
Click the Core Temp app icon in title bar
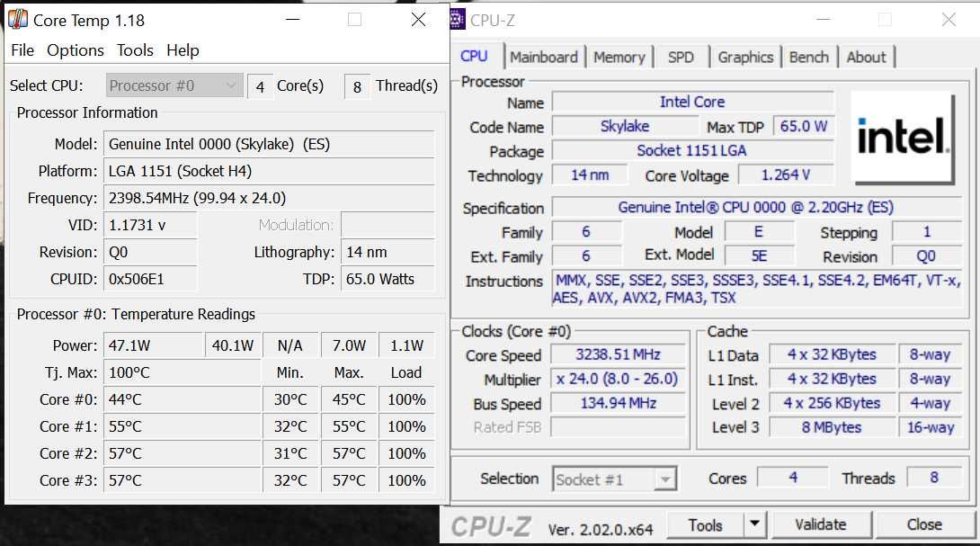(x=17, y=20)
